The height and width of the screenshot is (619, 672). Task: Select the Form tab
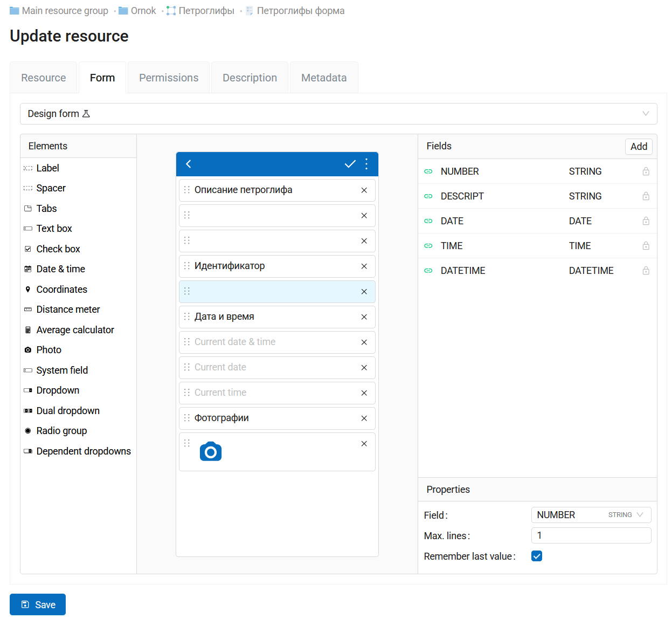102,78
